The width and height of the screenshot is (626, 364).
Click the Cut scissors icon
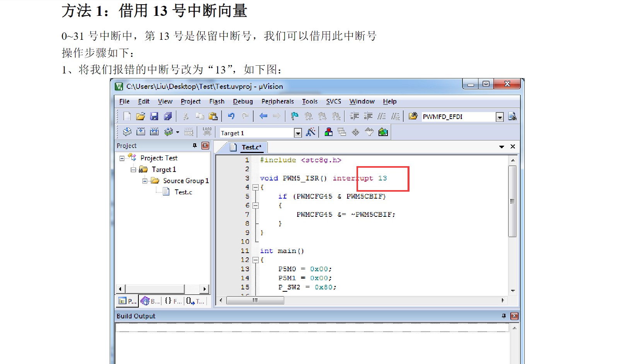(186, 116)
